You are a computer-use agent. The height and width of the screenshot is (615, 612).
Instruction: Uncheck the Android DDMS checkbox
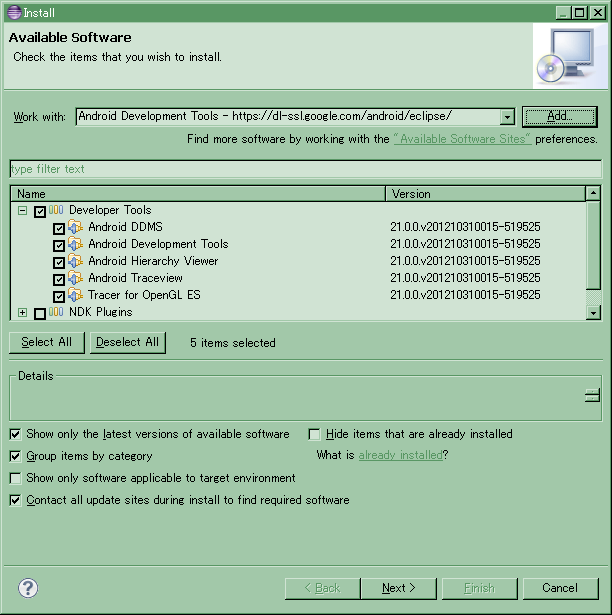point(59,229)
